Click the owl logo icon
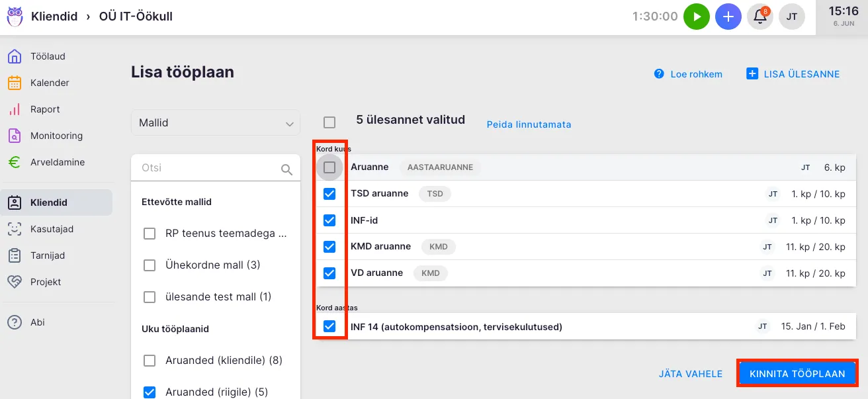 click(x=15, y=17)
